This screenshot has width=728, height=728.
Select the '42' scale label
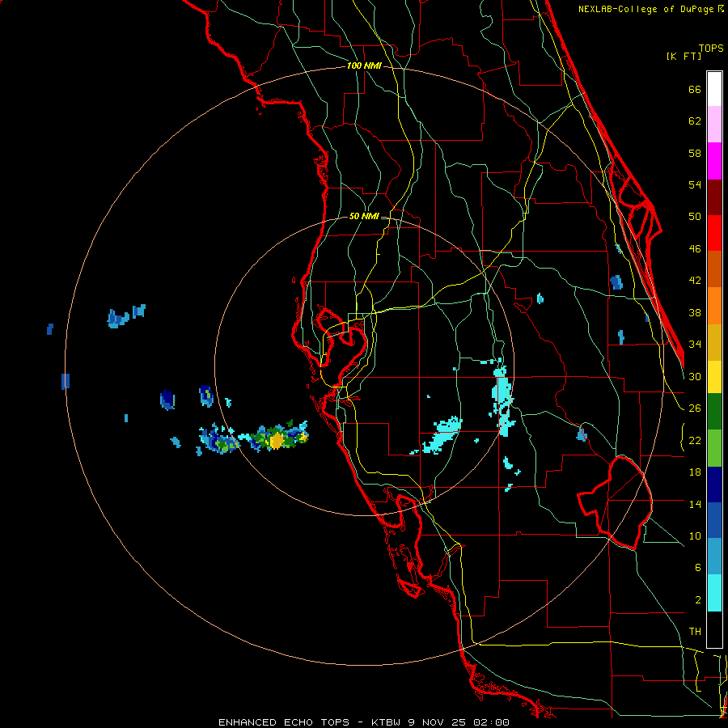tap(695, 280)
